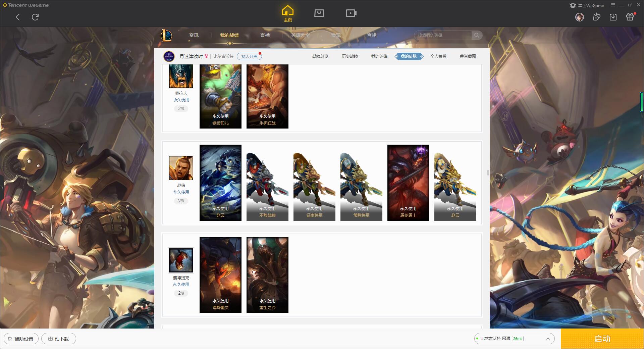
Task: Open the gift box icon
Action: (630, 17)
